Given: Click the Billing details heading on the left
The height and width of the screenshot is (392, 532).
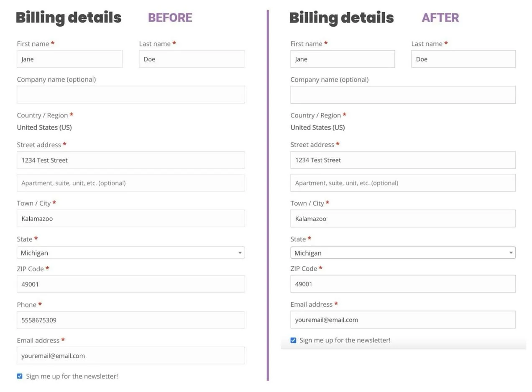Looking at the screenshot, I should coord(68,18).
